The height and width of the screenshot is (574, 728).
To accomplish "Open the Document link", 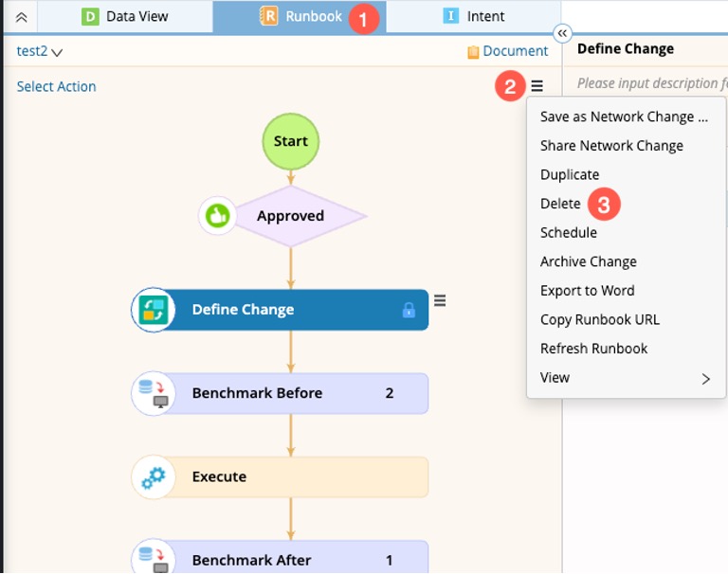I will [515, 51].
